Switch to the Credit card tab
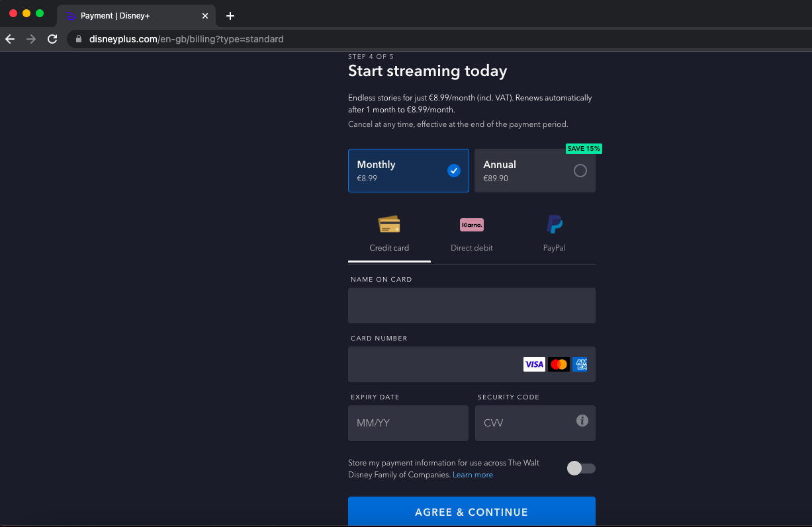Viewport: 812px width, 527px height. (389, 237)
